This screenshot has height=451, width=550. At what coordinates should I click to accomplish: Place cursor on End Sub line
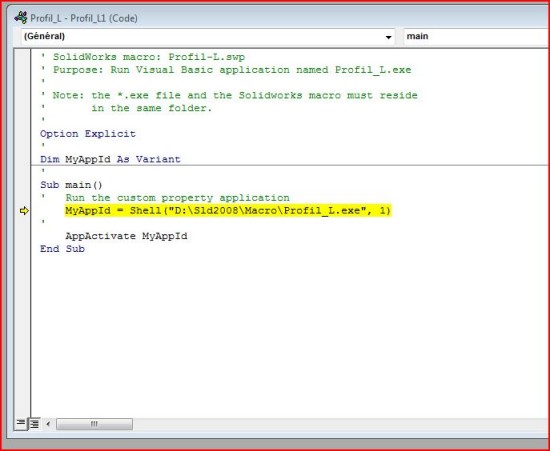coord(62,249)
